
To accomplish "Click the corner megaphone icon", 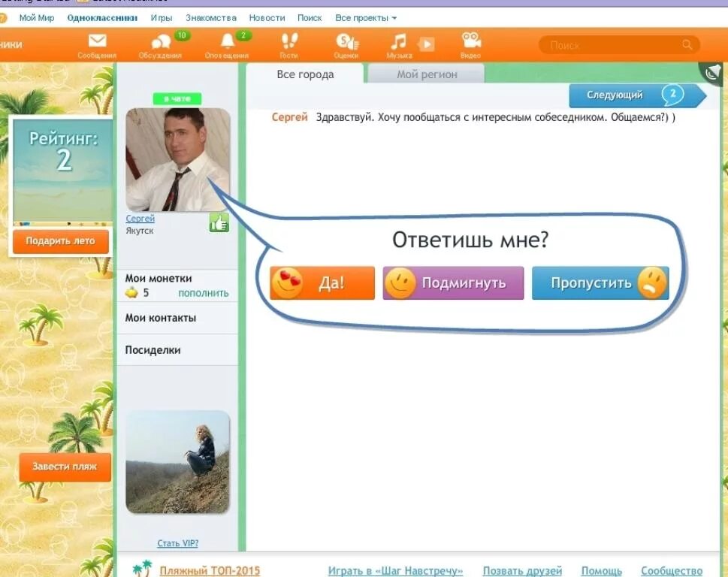I will click(x=713, y=73).
